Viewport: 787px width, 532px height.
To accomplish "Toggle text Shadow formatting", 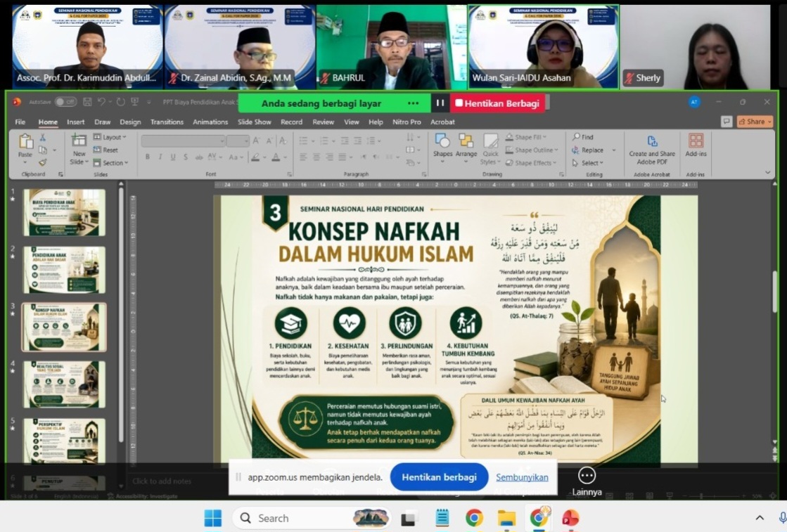I will point(186,157).
